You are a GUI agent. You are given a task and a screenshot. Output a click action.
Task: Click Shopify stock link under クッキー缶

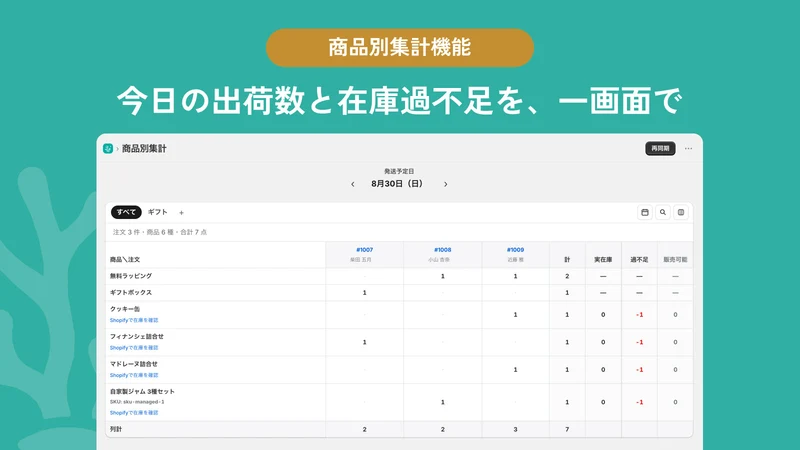(x=134, y=320)
